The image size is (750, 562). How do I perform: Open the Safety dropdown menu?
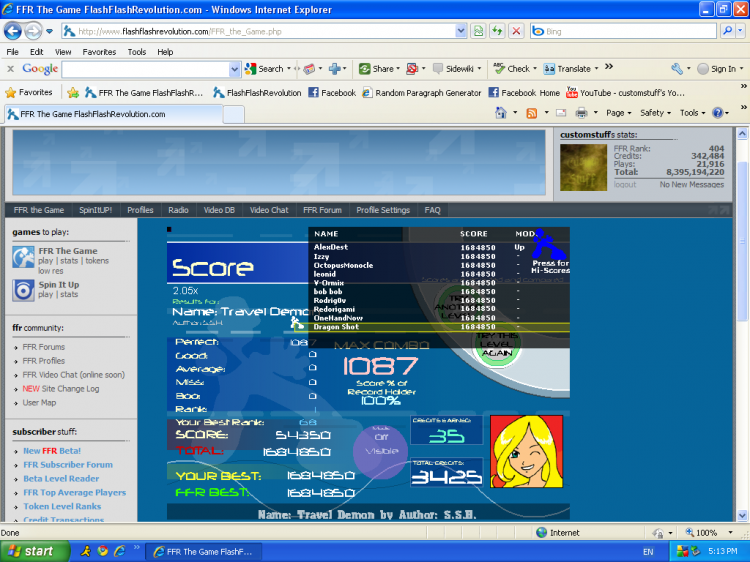pos(655,113)
